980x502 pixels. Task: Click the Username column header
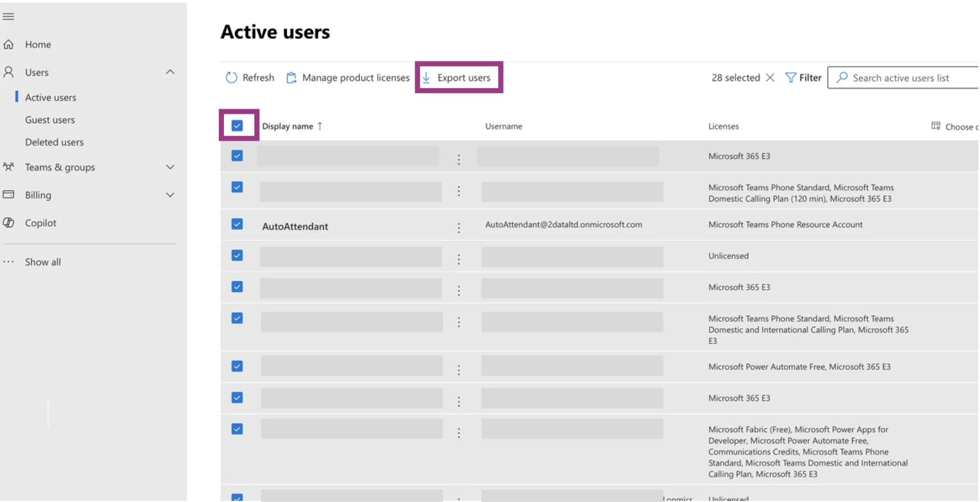[x=504, y=126]
